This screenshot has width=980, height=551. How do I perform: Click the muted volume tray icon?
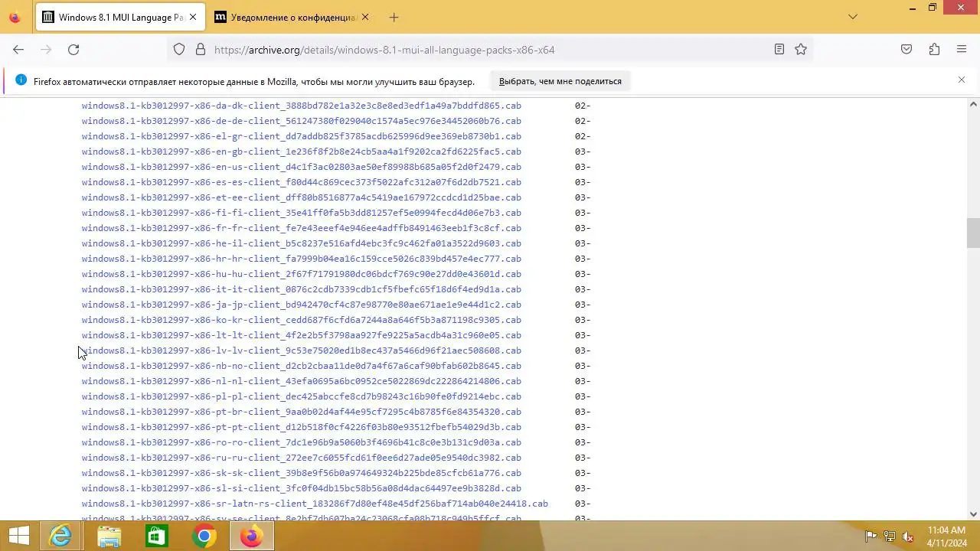click(x=908, y=536)
